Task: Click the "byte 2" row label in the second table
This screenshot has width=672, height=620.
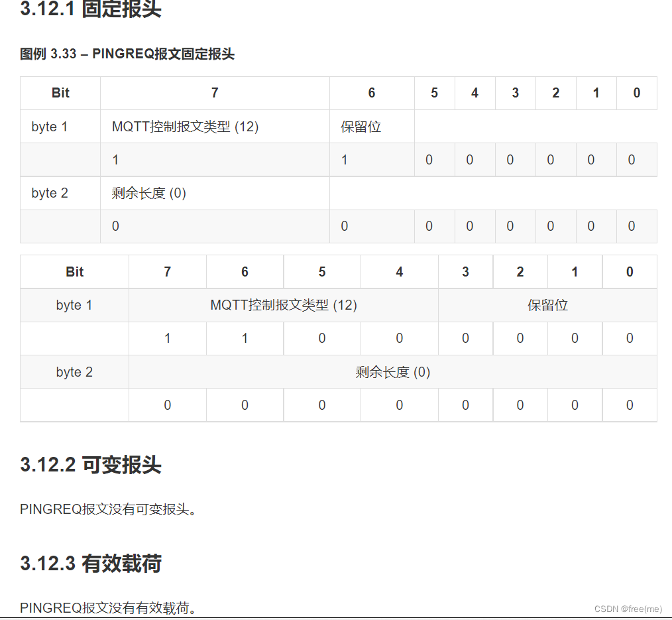Action: pos(74,372)
